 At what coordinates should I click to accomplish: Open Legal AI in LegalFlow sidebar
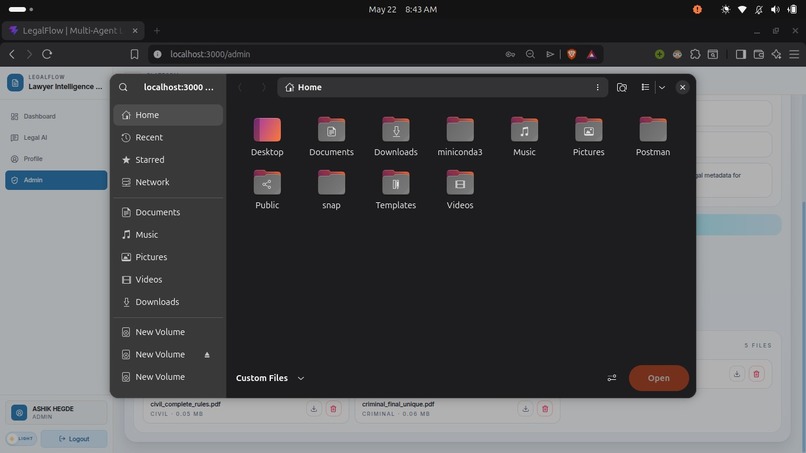click(x=56, y=137)
